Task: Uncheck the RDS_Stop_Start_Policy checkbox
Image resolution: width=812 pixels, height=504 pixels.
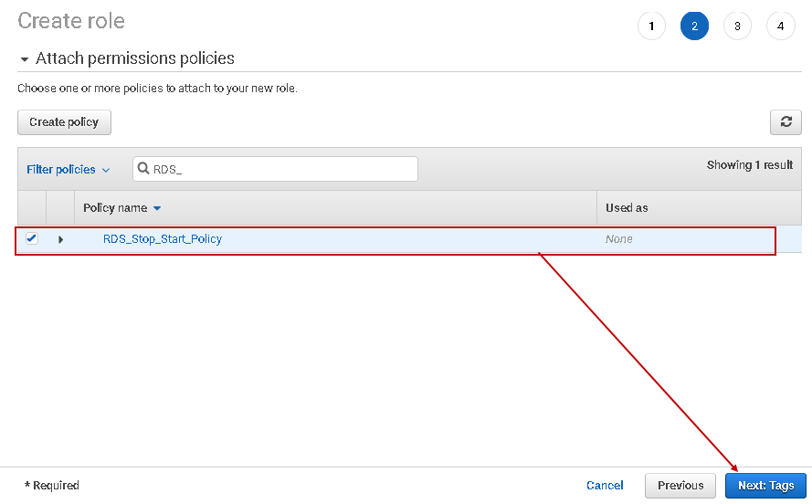Action: pos(32,239)
